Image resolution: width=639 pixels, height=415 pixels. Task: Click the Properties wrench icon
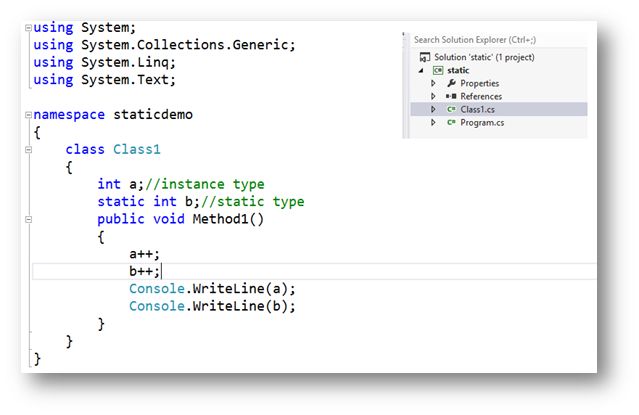451,83
